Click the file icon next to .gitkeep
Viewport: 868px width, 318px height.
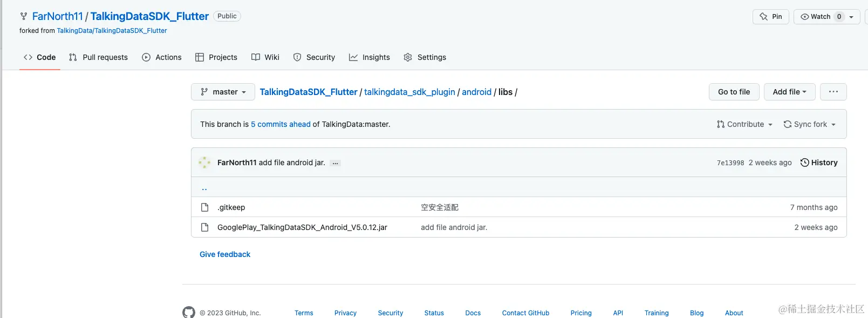click(204, 207)
